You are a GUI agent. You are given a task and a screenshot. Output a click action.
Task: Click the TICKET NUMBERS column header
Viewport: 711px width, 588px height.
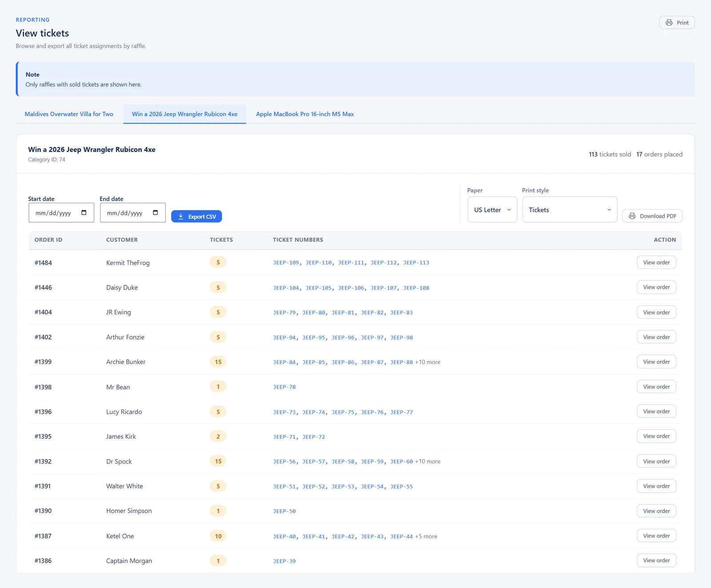tap(298, 240)
